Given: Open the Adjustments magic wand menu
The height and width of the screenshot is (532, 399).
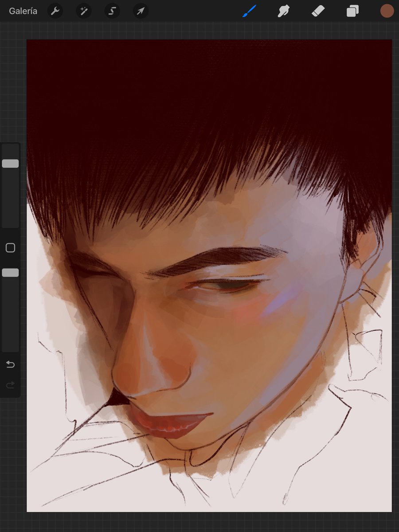Looking at the screenshot, I should click(83, 11).
